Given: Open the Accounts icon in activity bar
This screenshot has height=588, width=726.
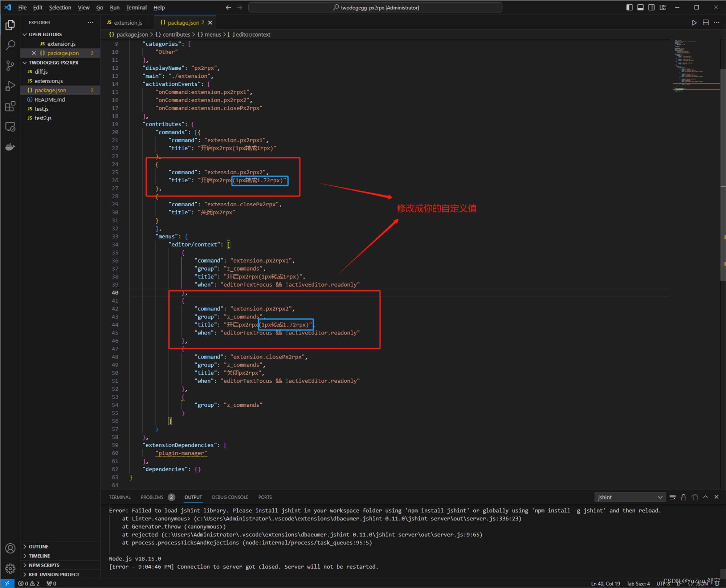Looking at the screenshot, I should (10, 548).
